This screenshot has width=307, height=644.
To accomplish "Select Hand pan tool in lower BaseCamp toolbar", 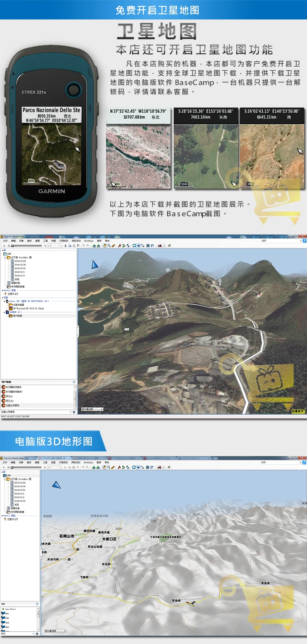I will point(105,468).
